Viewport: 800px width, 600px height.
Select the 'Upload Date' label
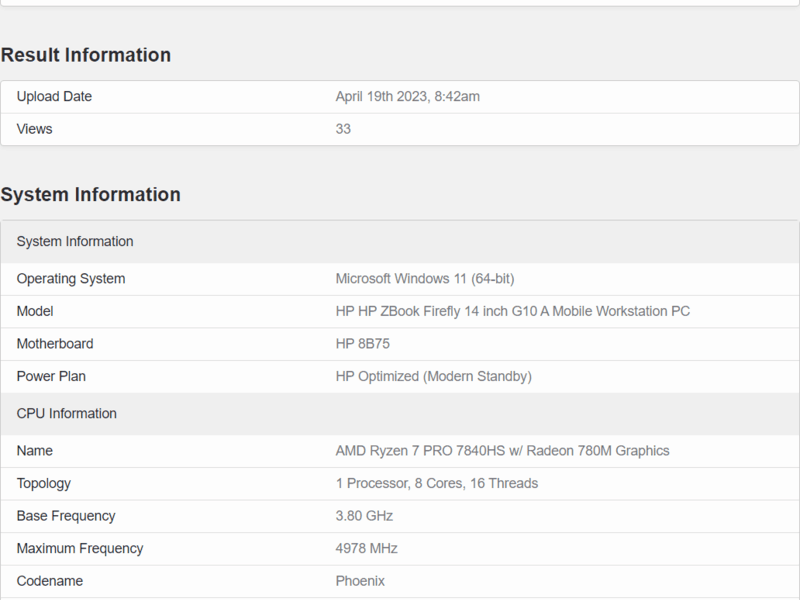click(x=54, y=96)
